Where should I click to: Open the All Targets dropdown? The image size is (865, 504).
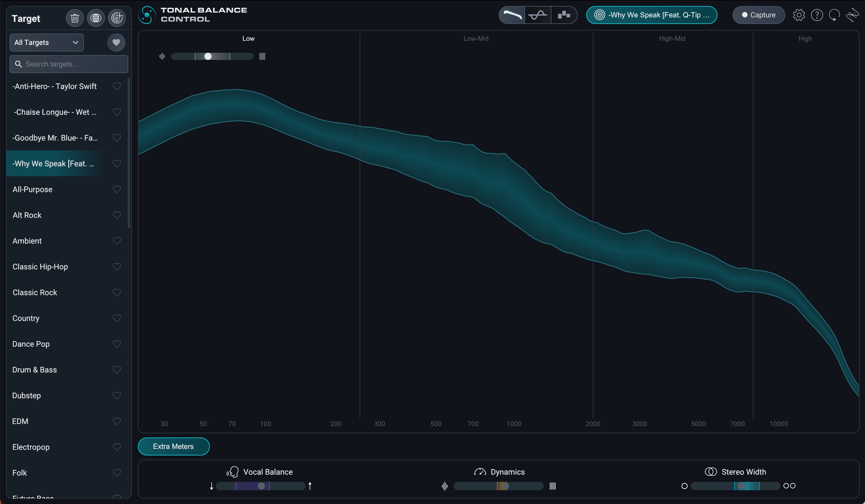point(47,43)
